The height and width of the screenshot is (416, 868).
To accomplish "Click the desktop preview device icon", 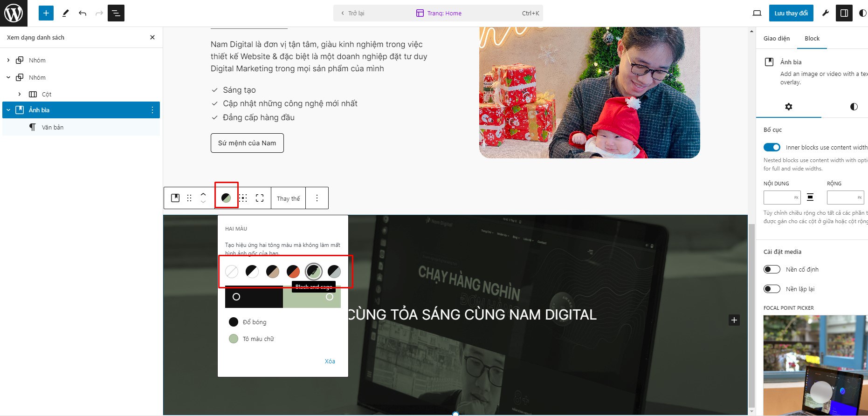I will (757, 13).
